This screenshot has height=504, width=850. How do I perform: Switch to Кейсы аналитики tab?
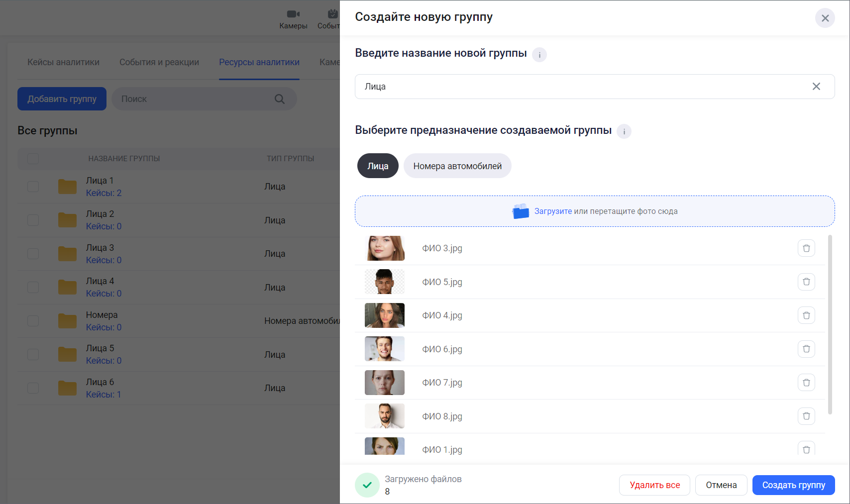coord(63,62)
